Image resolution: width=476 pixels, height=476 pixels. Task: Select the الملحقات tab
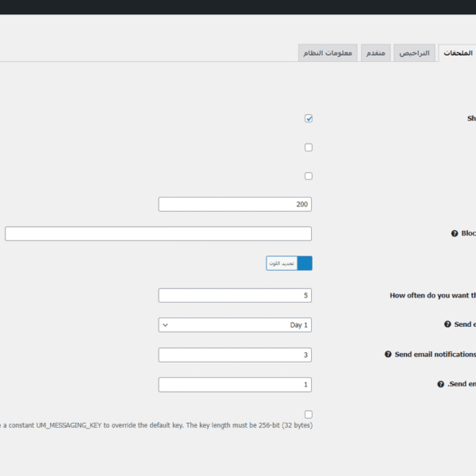(457, 53)
